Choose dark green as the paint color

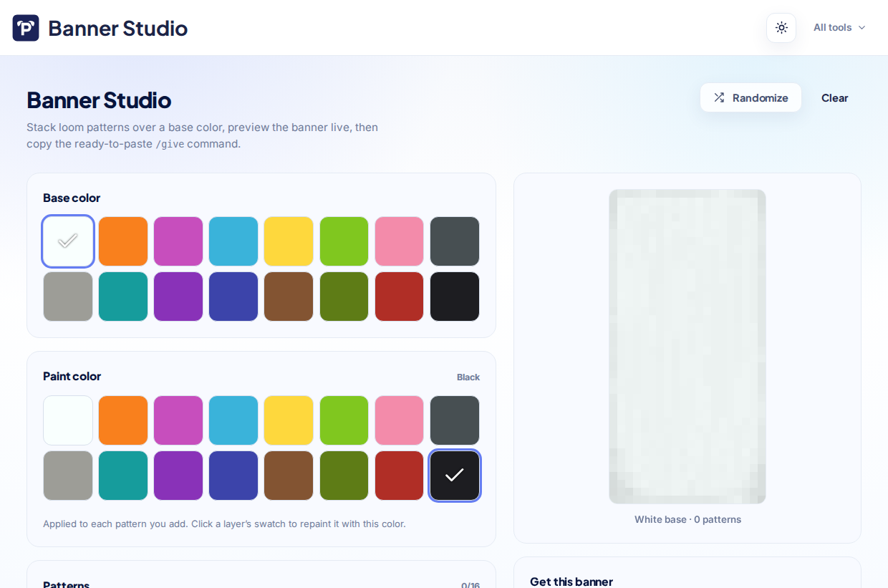click(344, 476)
